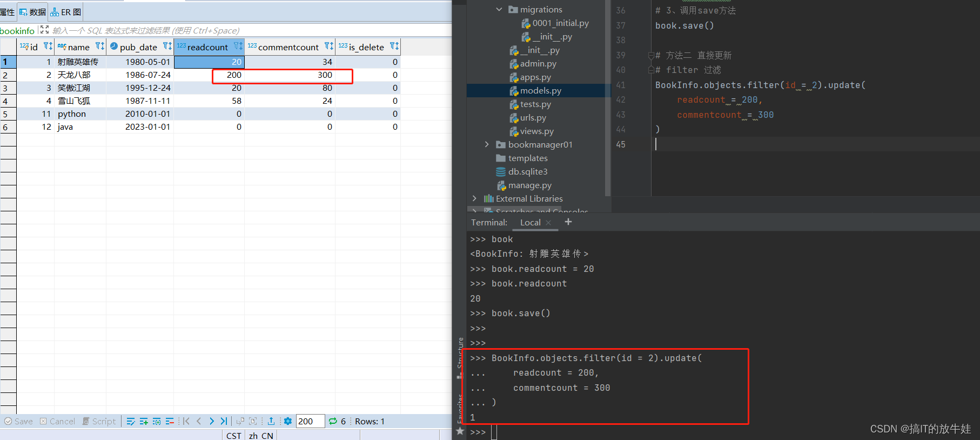Click the bookinfo table name link
This screenshot has height=440, width=980.
tap(17, 31)
